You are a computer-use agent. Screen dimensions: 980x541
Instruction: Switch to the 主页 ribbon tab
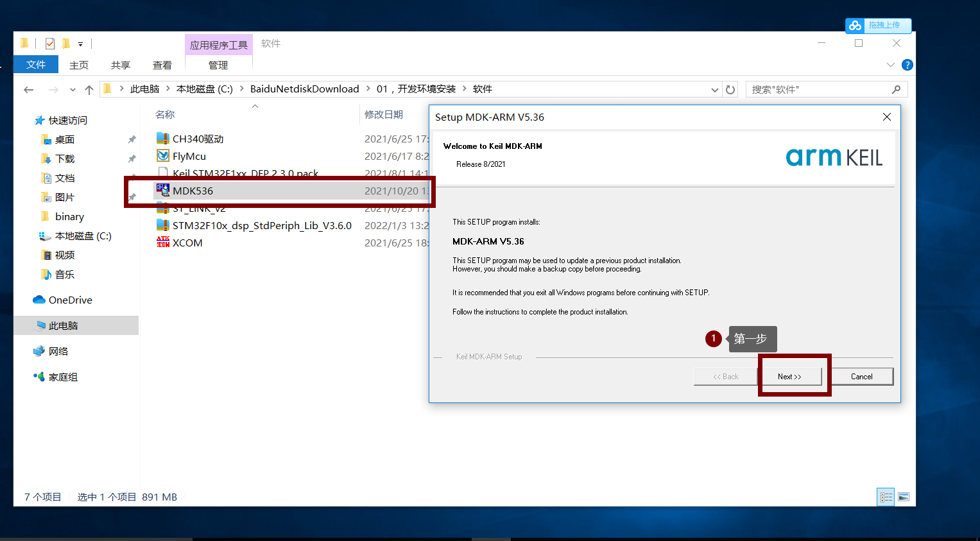79,65
